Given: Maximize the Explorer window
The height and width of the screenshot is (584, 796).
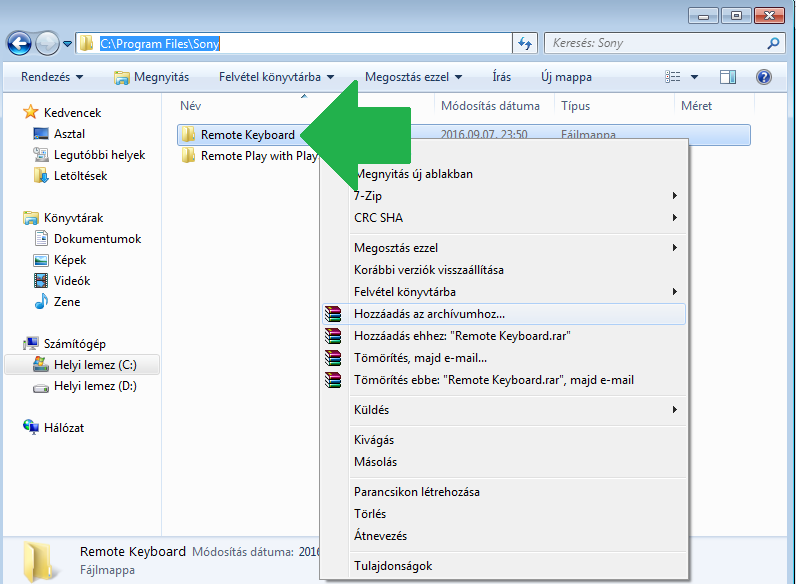Looking at the screenshot, I should (736, 16).
